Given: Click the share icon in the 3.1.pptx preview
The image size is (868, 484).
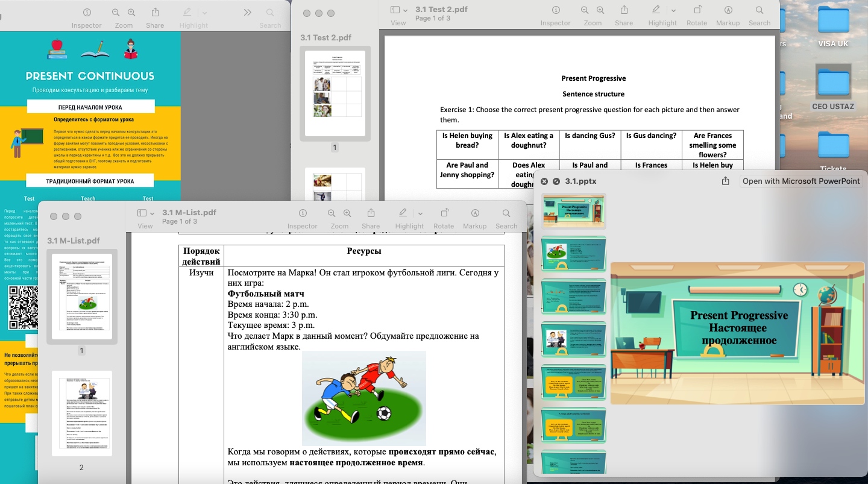Looking at the screenshot, I should (x=725, y=181).
